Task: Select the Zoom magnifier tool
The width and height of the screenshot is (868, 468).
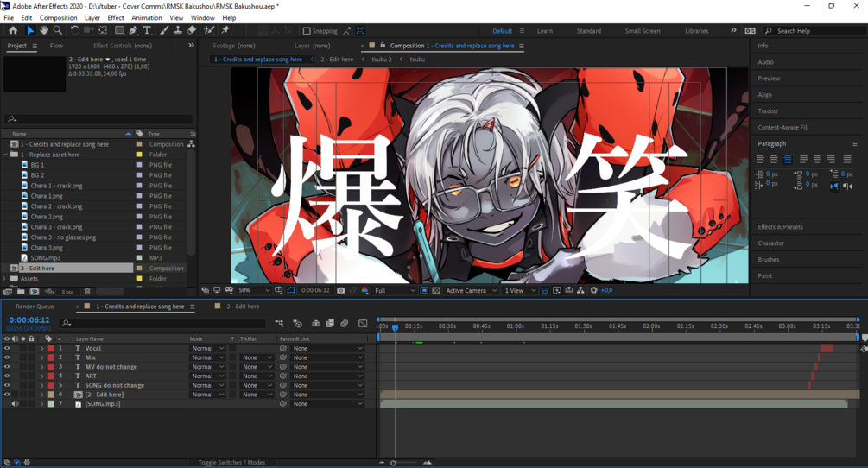Action: tap(58, 30)
